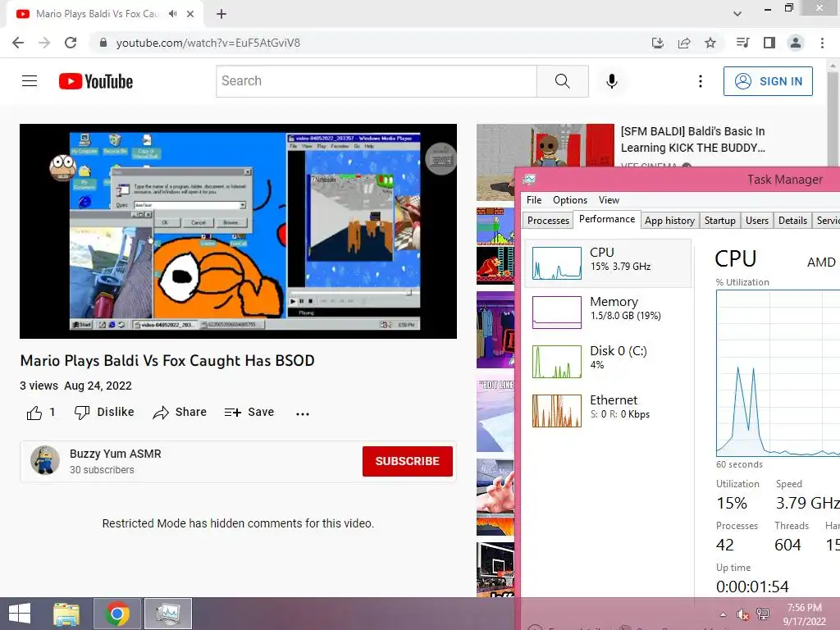Start voice search with the microphone

pyautogui.click(x=612, y=81)
